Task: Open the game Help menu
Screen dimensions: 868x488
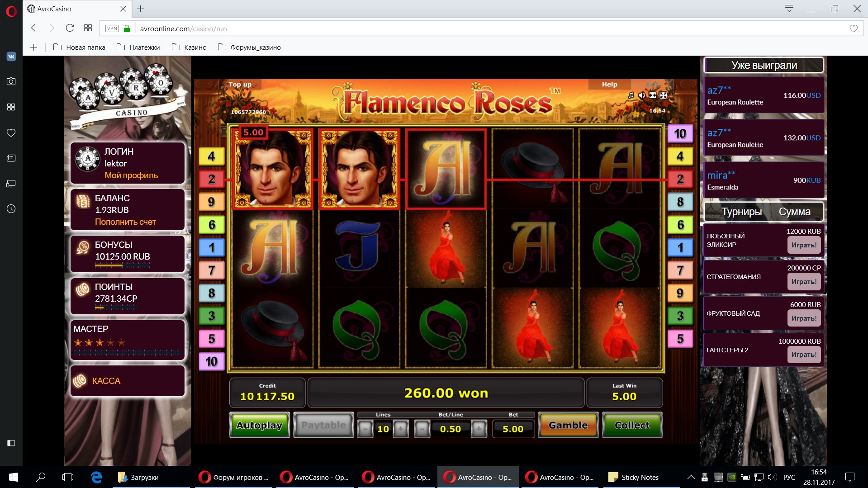Action: tap(609, 84)
